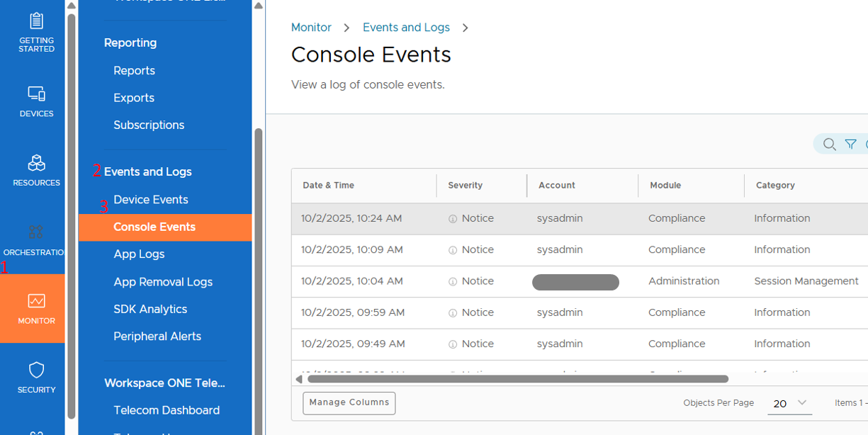Click the filter funnel icon

pos(850,145)
